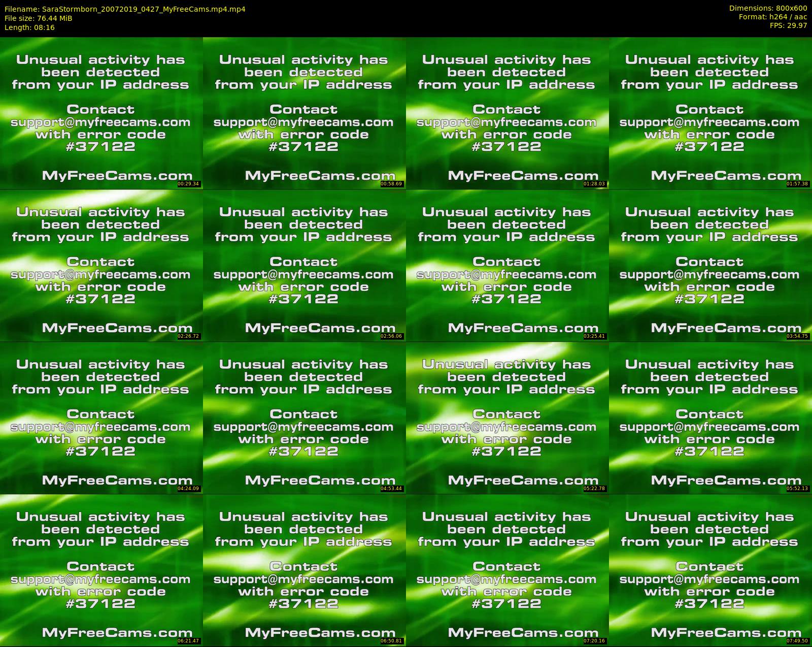Choose the frame thumbnail stamped 05:52.13

(710, 417)
